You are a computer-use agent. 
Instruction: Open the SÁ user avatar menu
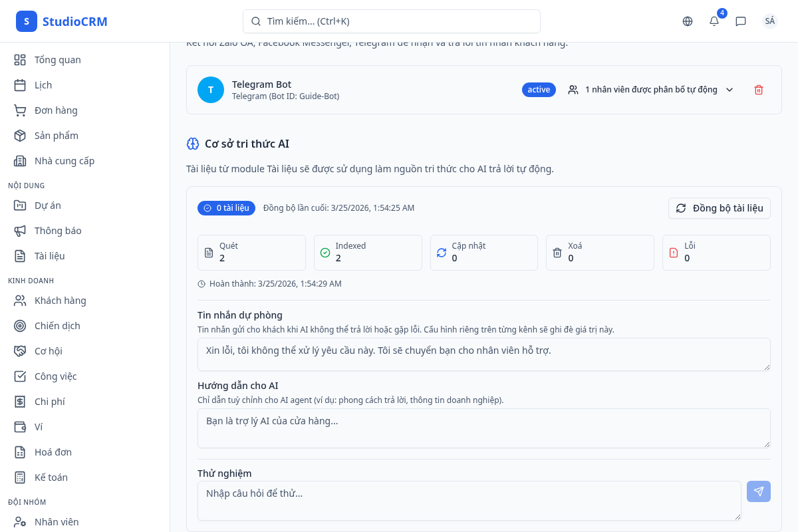[770, 21]
